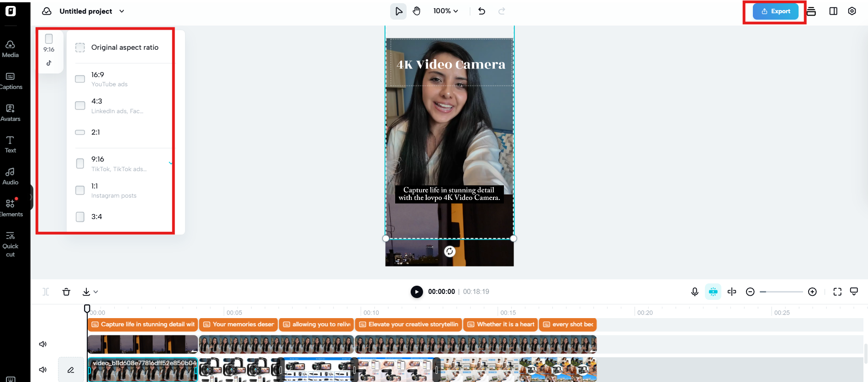This screenshot has width=868, height=382.
Task: Select caption clip 'every shot bec'
Action: (568, 324)
